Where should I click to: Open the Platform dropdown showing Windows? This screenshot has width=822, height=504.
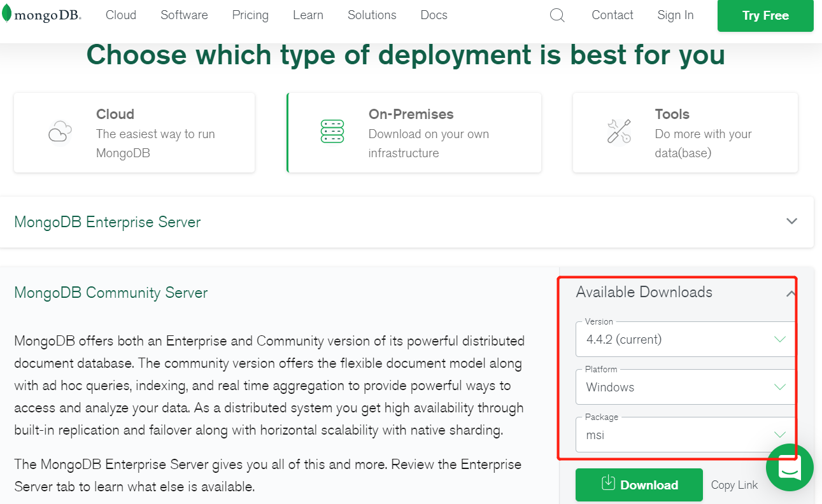coord(686,387)
